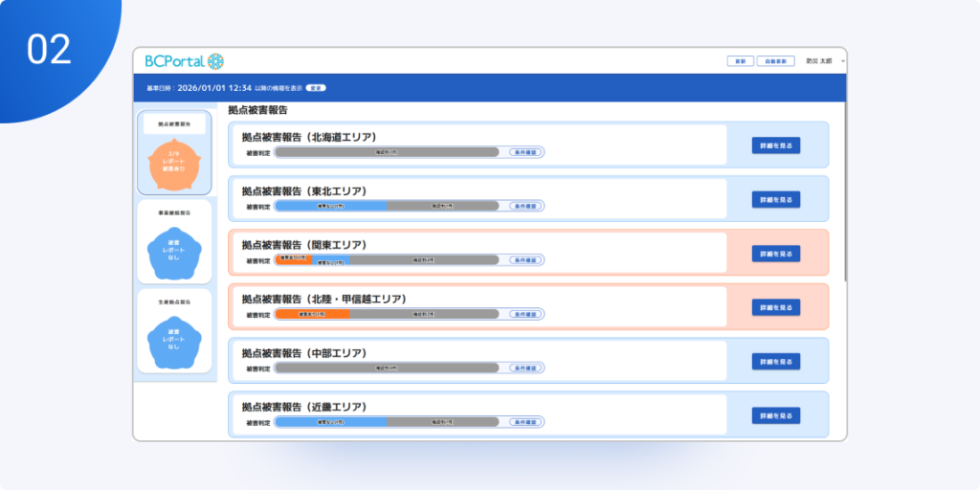The image size is (980, 490).
Task: Click the blue badge under 生産拠点報告
Action: coord(174,343)
